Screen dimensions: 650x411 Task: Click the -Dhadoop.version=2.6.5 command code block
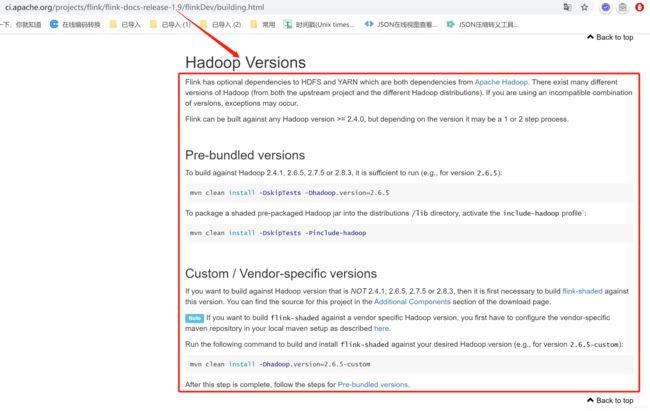pos(409,193)
